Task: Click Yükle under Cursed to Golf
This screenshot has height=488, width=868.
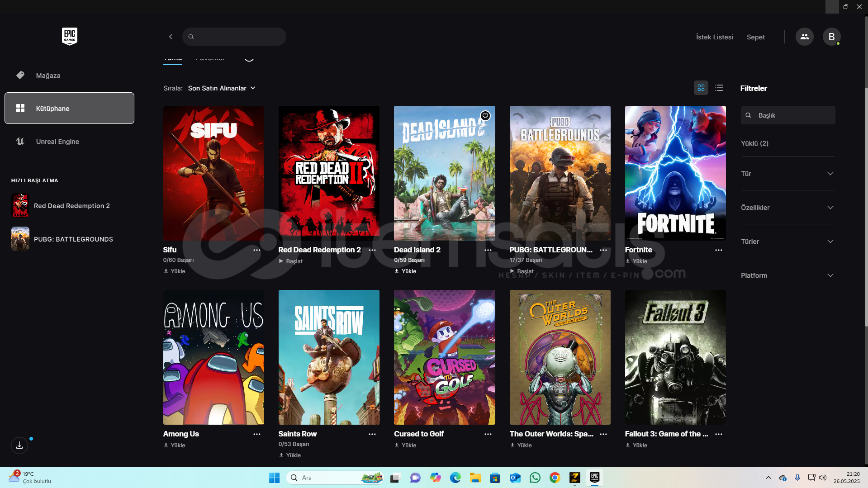Action: pos(405,445)
